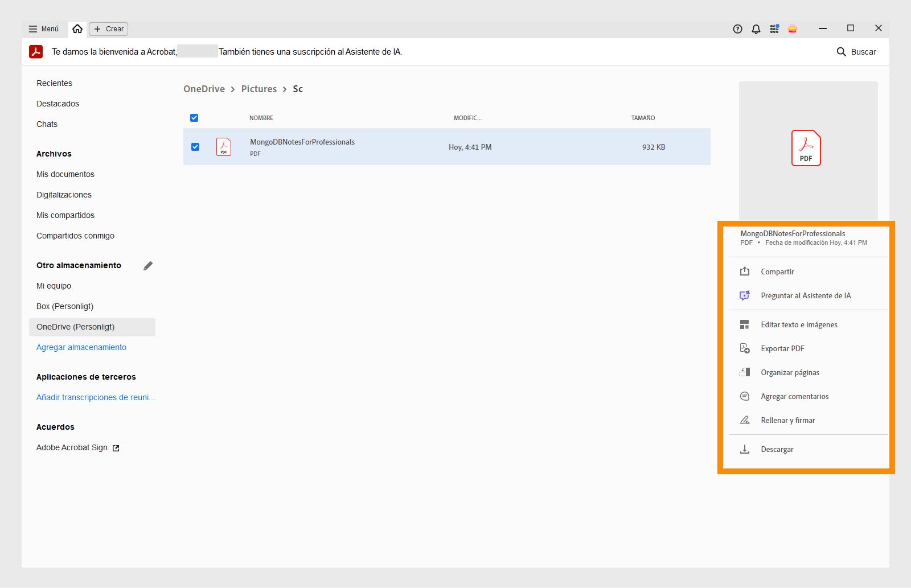
Task: Uncheck the MongoDBNotesForProfessionals file checkbox
Action: pos(196,147)
